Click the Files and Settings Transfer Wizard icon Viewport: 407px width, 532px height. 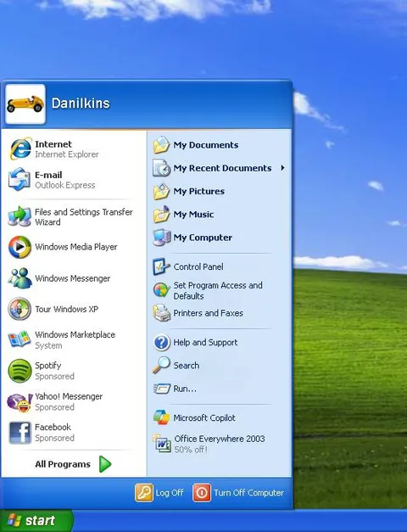(x=20, y=216)
